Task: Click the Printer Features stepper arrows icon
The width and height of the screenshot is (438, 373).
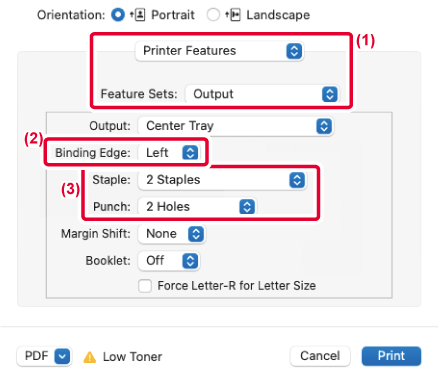Action: [x=294, y=51]
